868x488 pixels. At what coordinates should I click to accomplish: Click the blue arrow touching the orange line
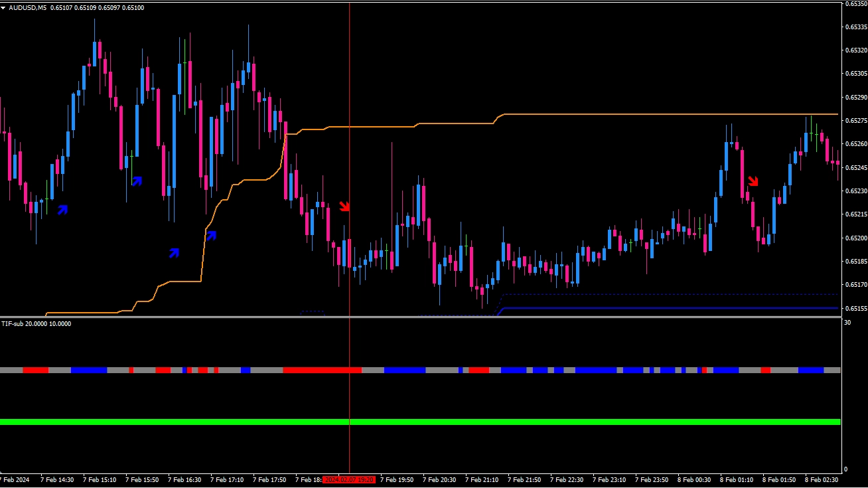211,235
